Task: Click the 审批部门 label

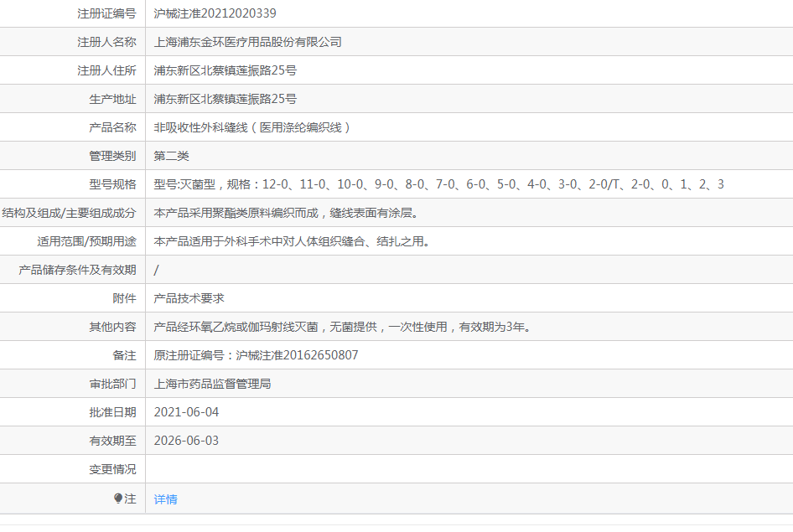Action: (113, 384)
